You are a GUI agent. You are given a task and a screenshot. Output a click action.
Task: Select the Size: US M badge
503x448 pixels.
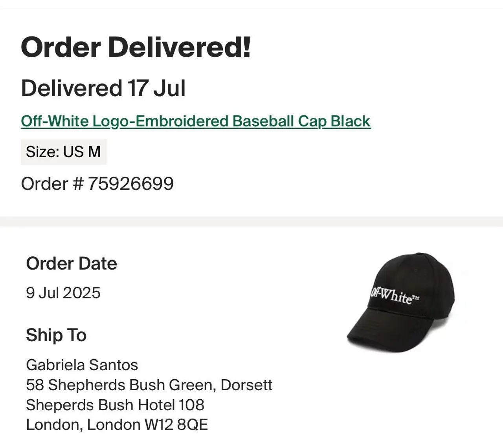(64, 152)
